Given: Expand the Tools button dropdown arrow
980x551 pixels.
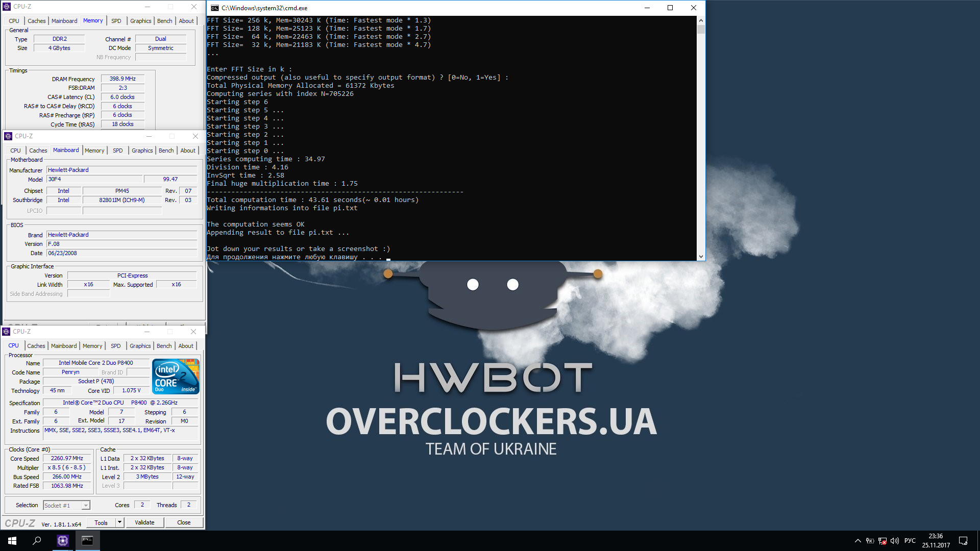Looking at the screenshot, I should pyautogui.click(x=119, y=522).
